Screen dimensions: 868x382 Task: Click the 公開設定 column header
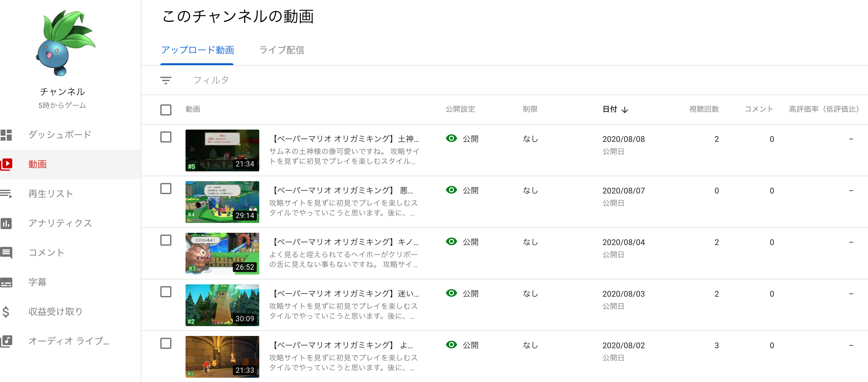tap(460, 109)
